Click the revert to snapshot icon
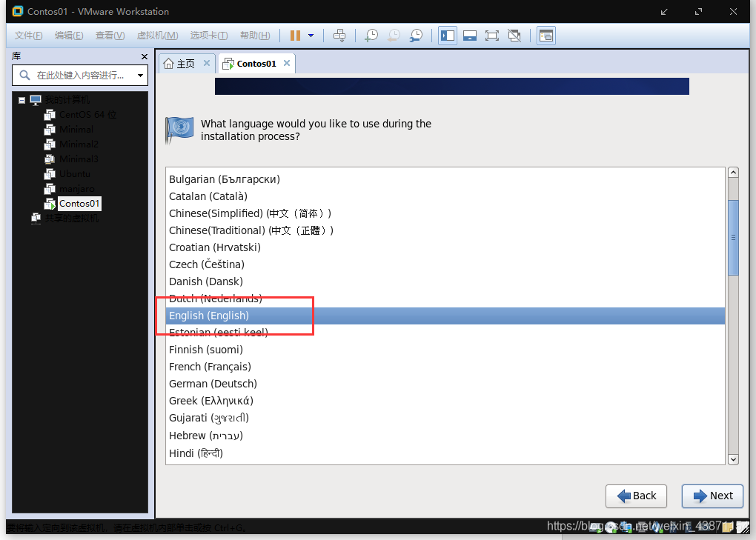Image resolution: width=756 pixels, height=540 pixels. [394, 36]
